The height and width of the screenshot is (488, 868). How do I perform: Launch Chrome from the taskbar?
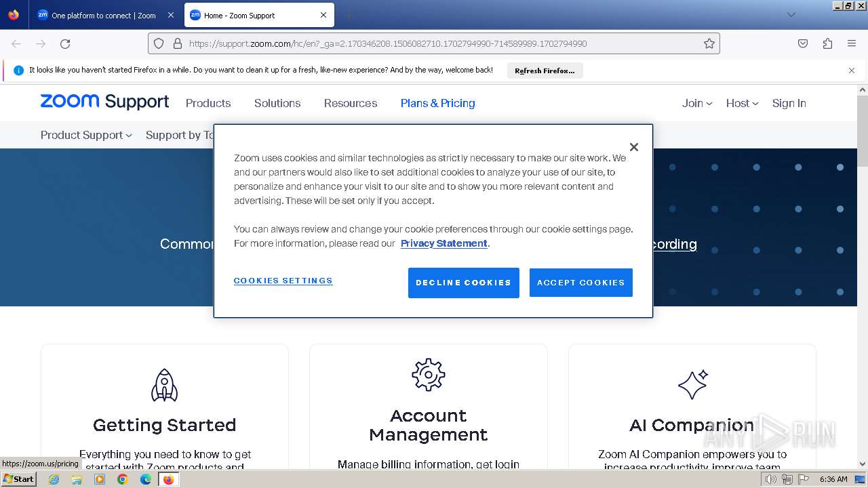123,479
